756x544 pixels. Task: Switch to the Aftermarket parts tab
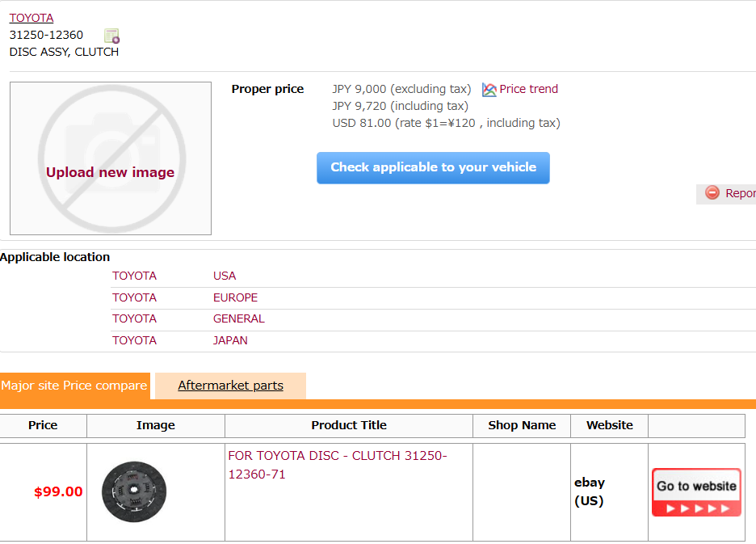(x=230, y=386)
